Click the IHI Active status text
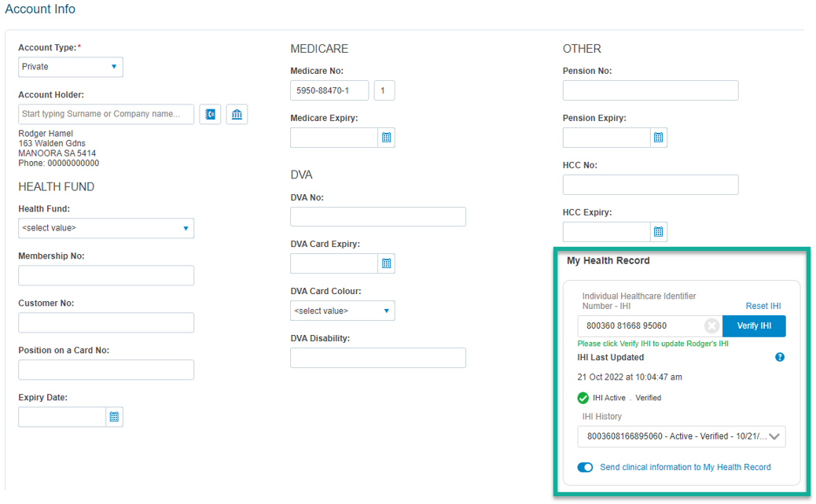The height and width of the screenshot is (504, 816). point(609,398)
